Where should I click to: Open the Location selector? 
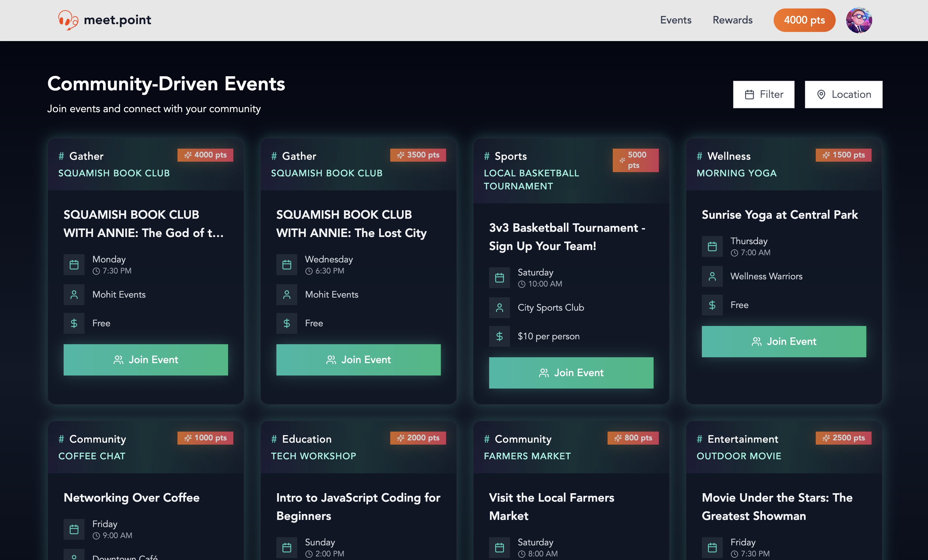[x=843, y=95]
